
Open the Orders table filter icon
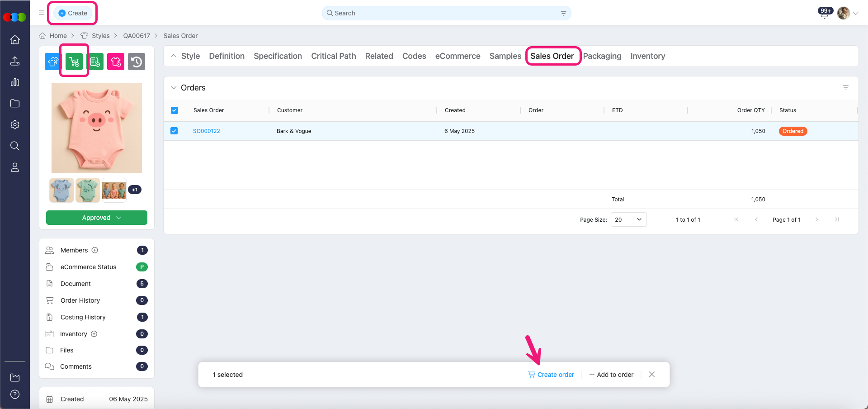(845, 88)
